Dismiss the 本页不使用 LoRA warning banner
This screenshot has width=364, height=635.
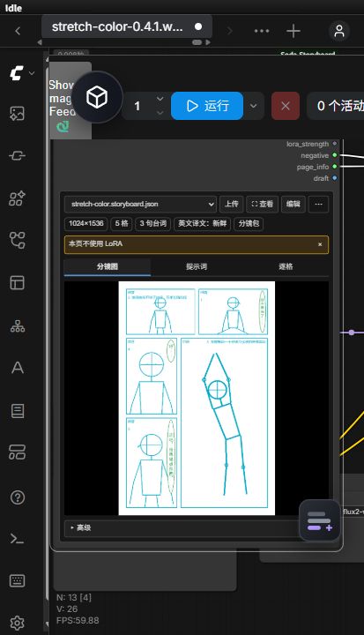tap(320, 244)
